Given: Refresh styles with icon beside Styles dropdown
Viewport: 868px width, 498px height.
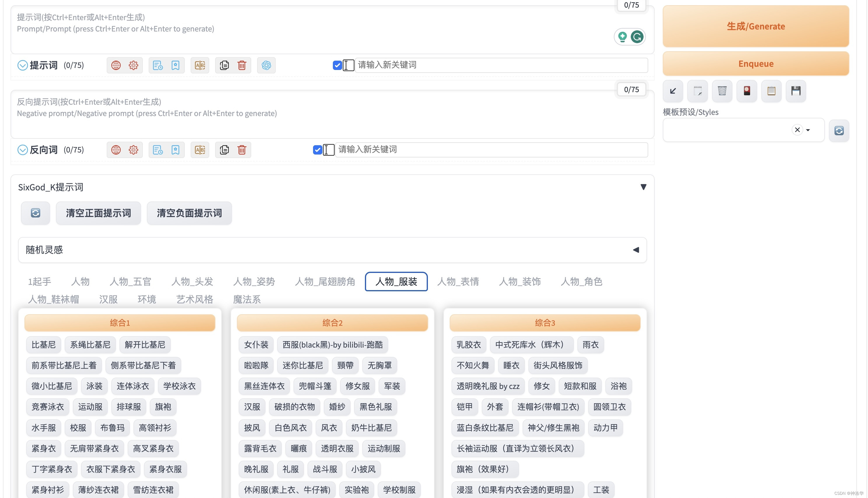Looking at the screenshot, I should click(839, 130).
